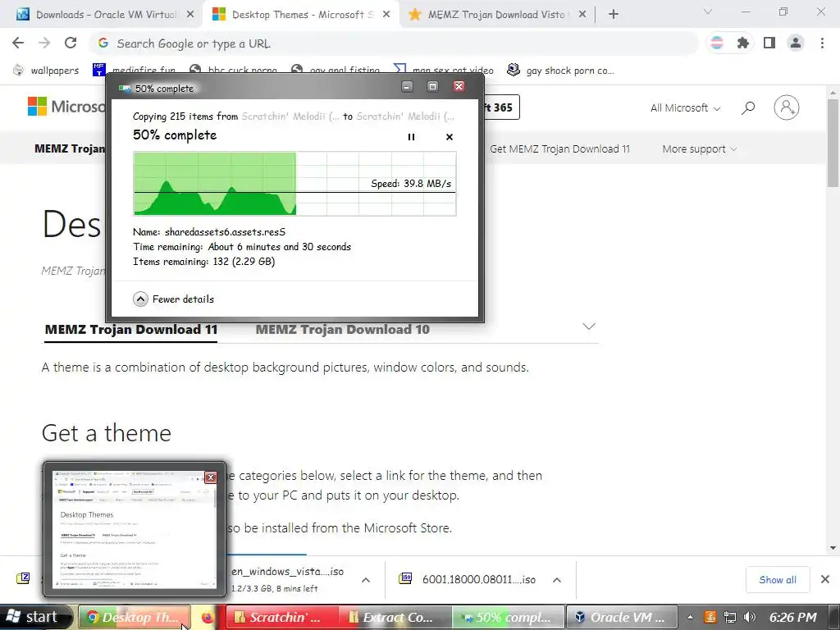Click the page search magnifier icon
Image resolution: width=840 pixels, height=630 pixels.
click(x=748, y=107)
